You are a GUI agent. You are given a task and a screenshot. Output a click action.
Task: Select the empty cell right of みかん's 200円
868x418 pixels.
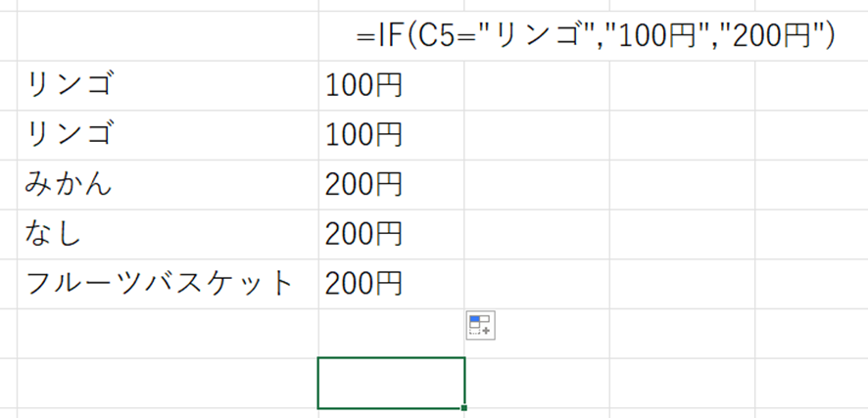point(536,184)
